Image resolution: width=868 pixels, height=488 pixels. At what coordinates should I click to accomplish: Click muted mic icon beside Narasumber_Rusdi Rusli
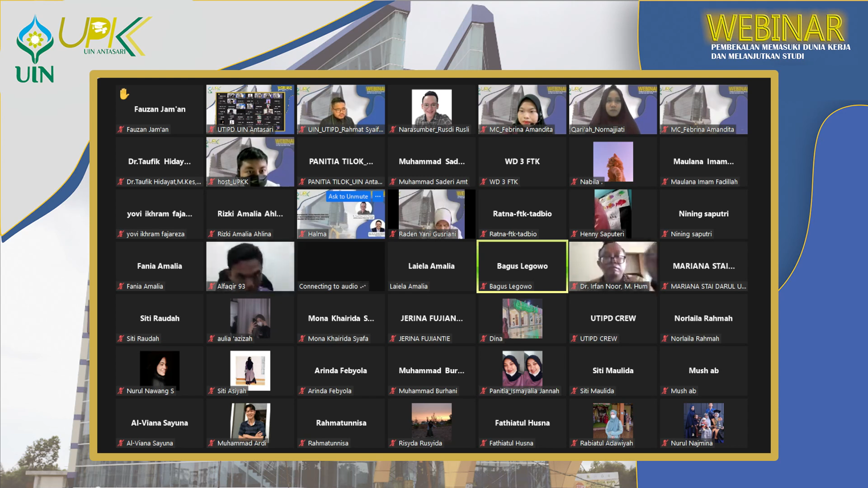point(393,129)
